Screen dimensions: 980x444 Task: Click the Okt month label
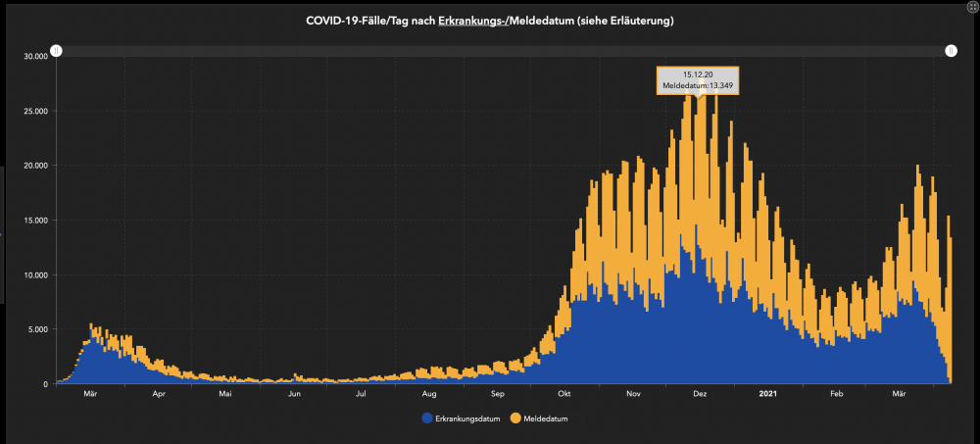(x=565, y=394)
